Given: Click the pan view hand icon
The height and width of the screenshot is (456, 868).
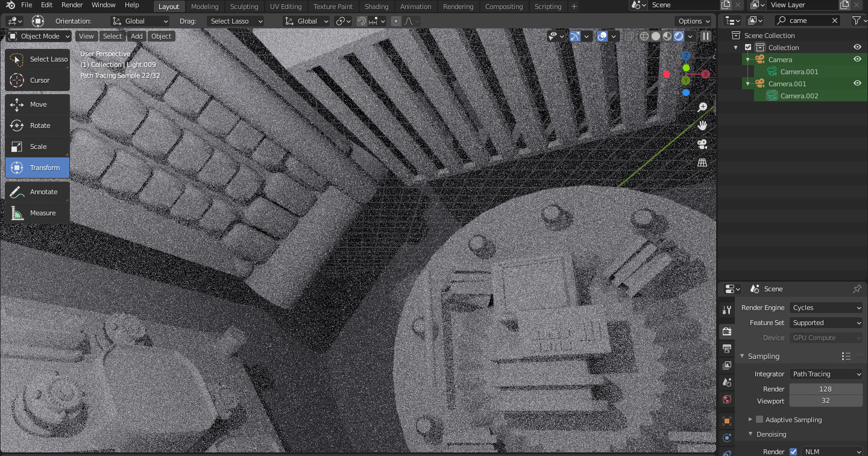Looking at the screenshot, I should tap(702, 125).
